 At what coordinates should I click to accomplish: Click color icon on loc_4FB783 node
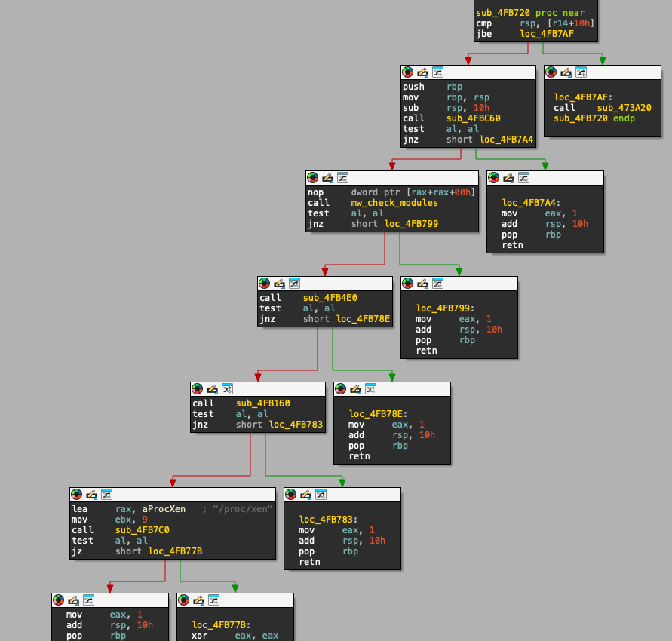(x=290, y=495)
